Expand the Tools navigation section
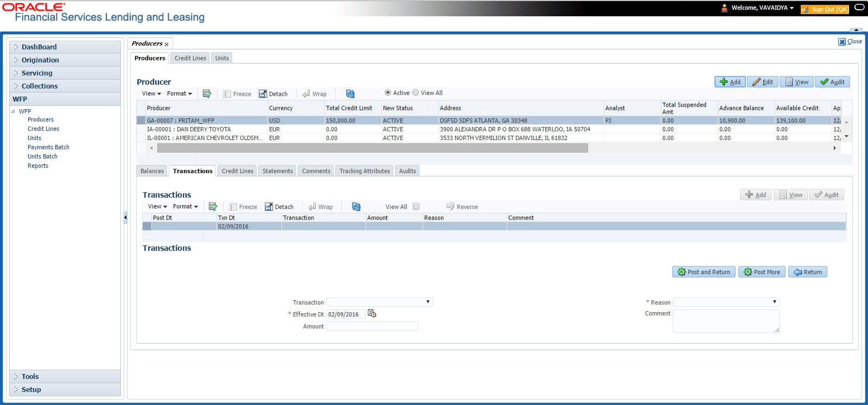This screenshot has width=868, height=405. [65, 377]
